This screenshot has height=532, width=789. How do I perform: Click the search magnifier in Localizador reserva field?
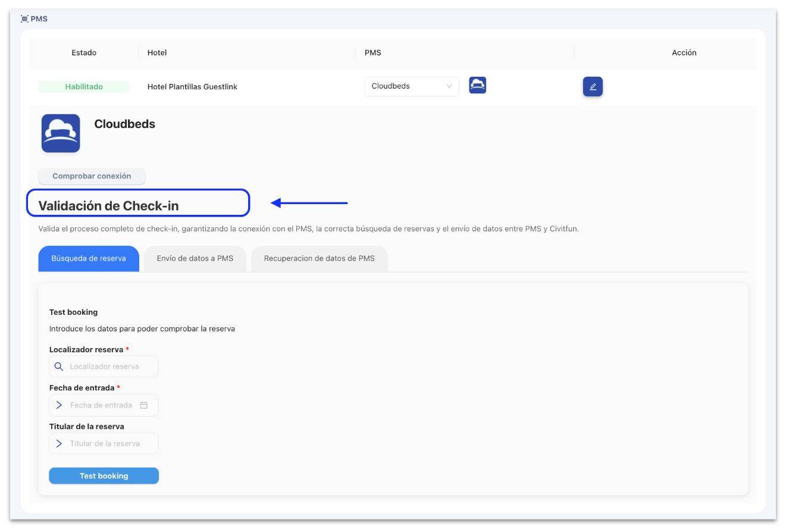[x=59, y=366]
